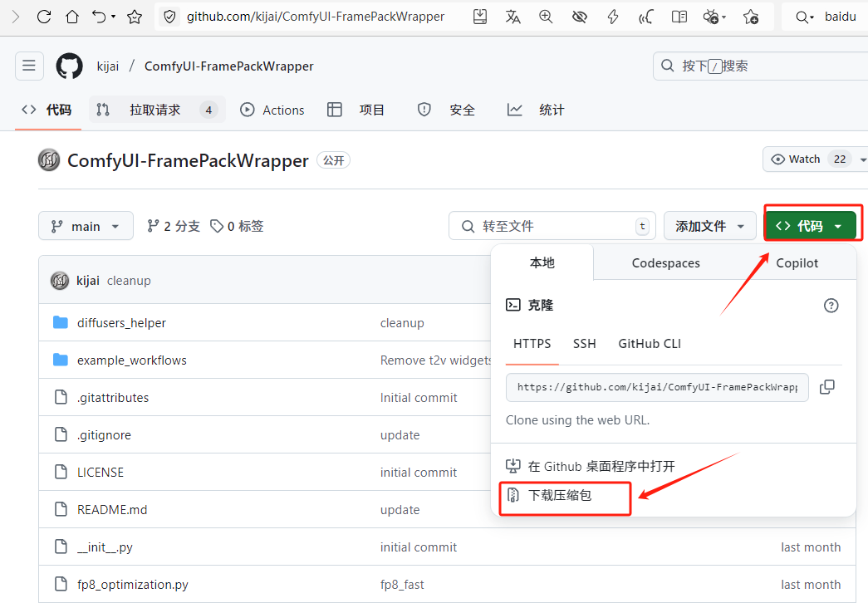
Task: Click the 公开 visibility label
Action: [333, 160]
